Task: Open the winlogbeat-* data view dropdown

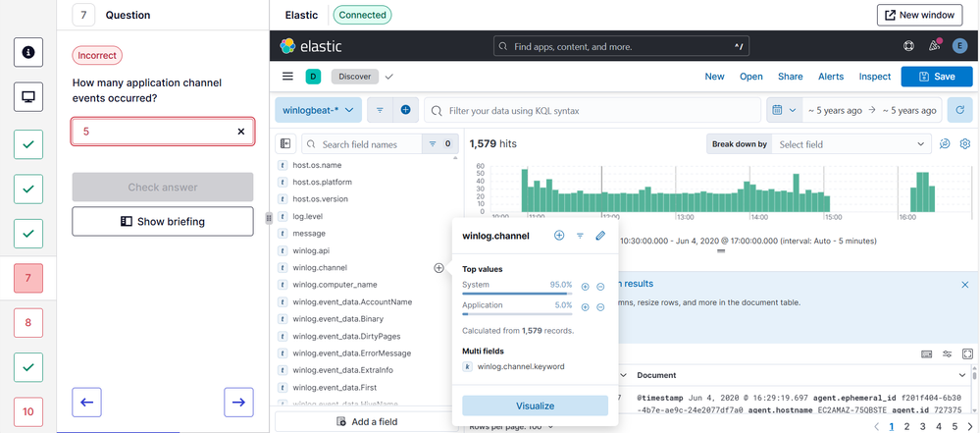Action: point(318,111)
